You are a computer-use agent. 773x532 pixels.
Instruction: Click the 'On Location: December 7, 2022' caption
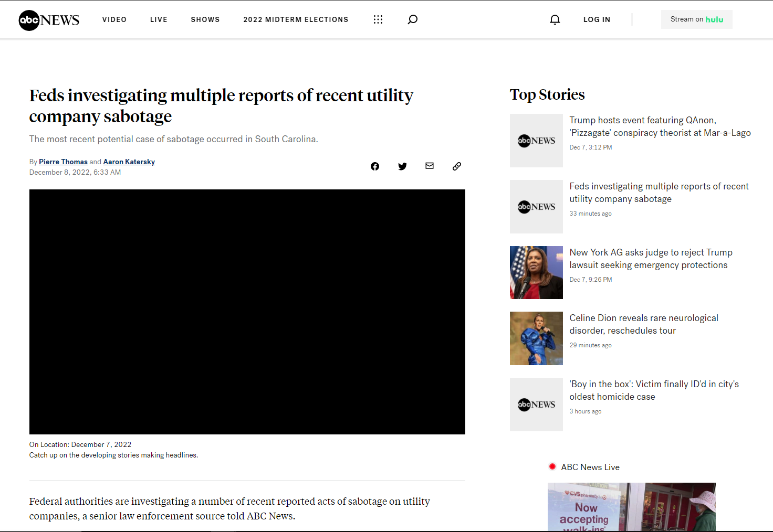coord(80,444)
